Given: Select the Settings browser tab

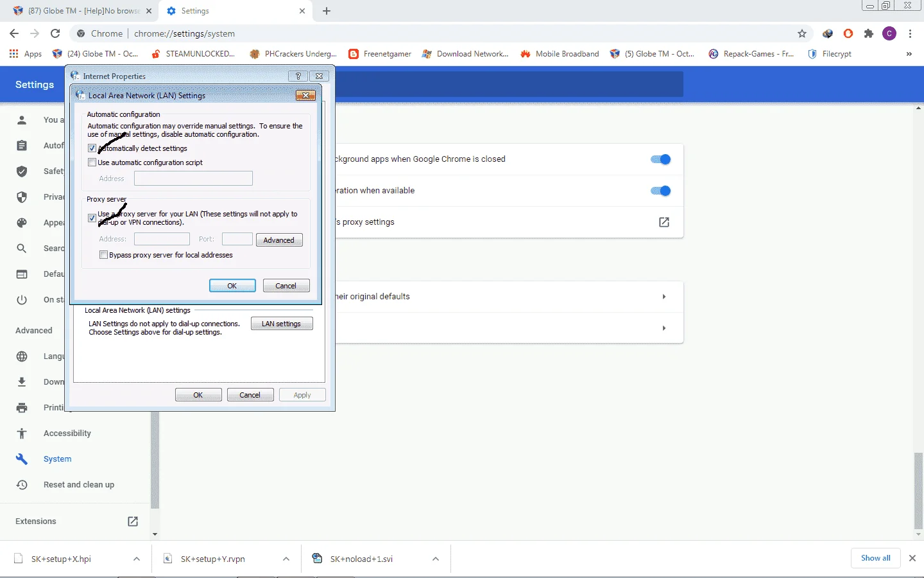Looking at the screenshot, I should click(235, 11).
